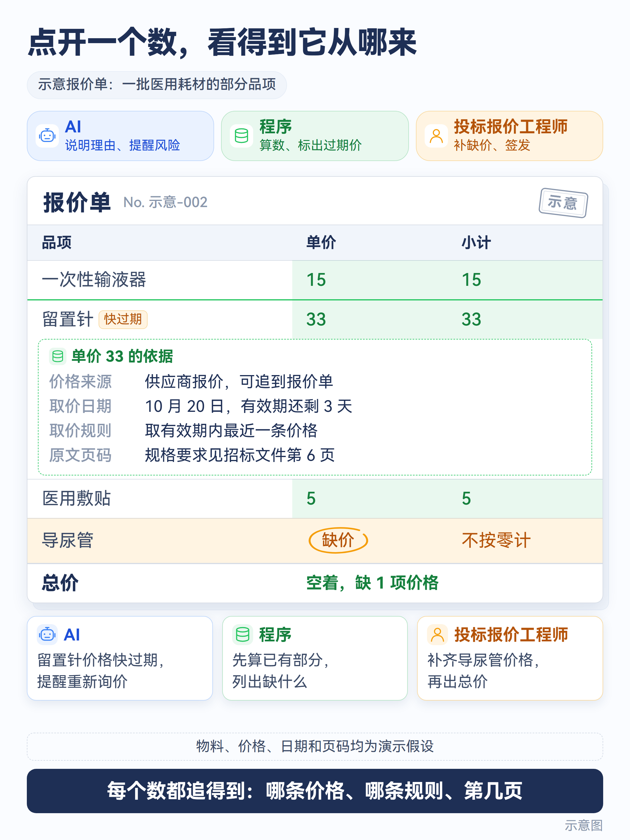The height and width of the screenshot is (840, 630).
Task: Click the 一次性输液器 row name
Action: [94, 279]
